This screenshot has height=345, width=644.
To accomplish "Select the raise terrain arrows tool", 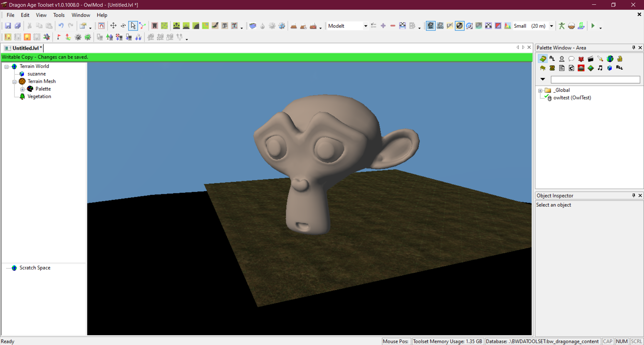I will point(176,26).
